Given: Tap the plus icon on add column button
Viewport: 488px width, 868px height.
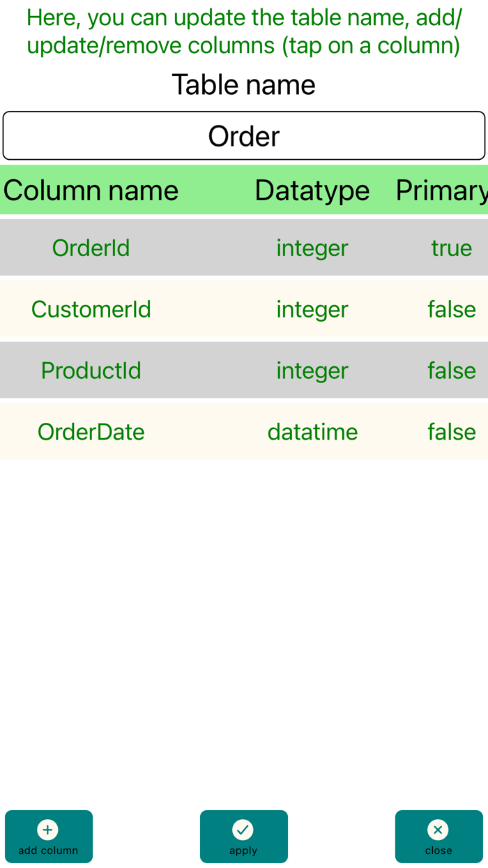Looking at the screenshot, I should pos(47,830).
